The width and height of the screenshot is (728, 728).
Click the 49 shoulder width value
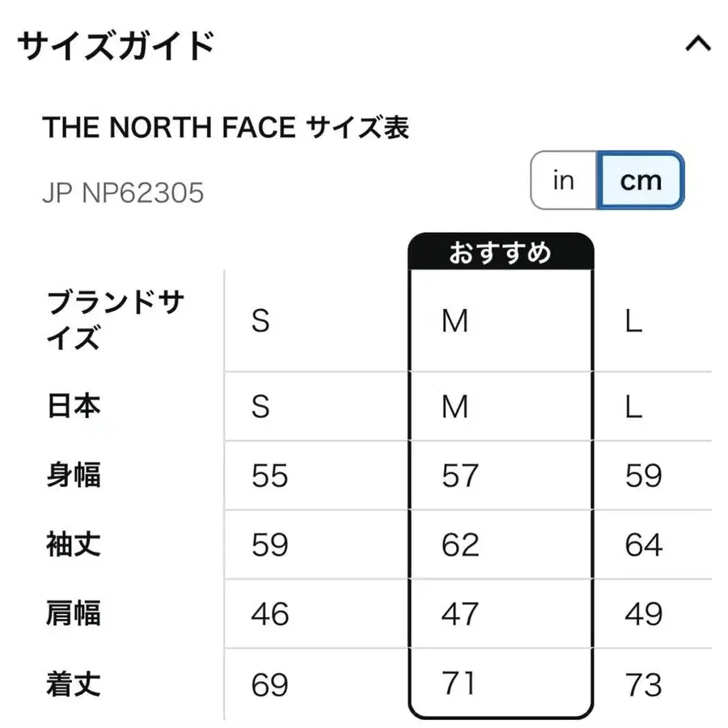point(641,615)
